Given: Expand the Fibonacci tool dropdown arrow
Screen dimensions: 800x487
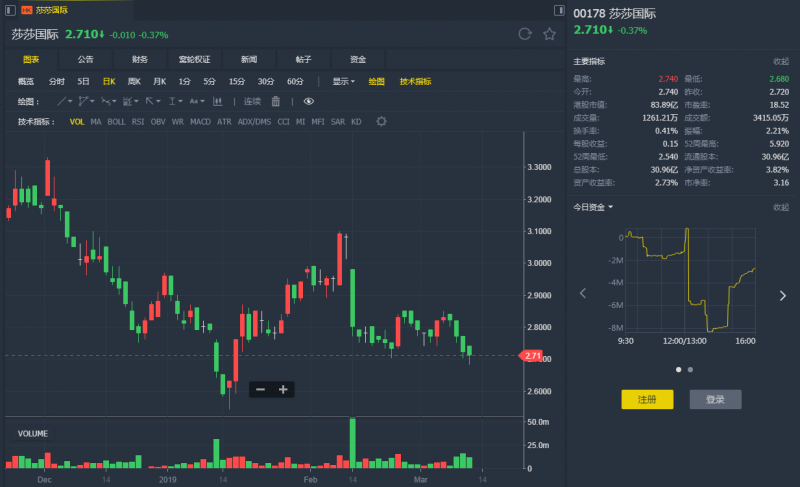Looking at the screenshot, I should click(x=136, y=101).
